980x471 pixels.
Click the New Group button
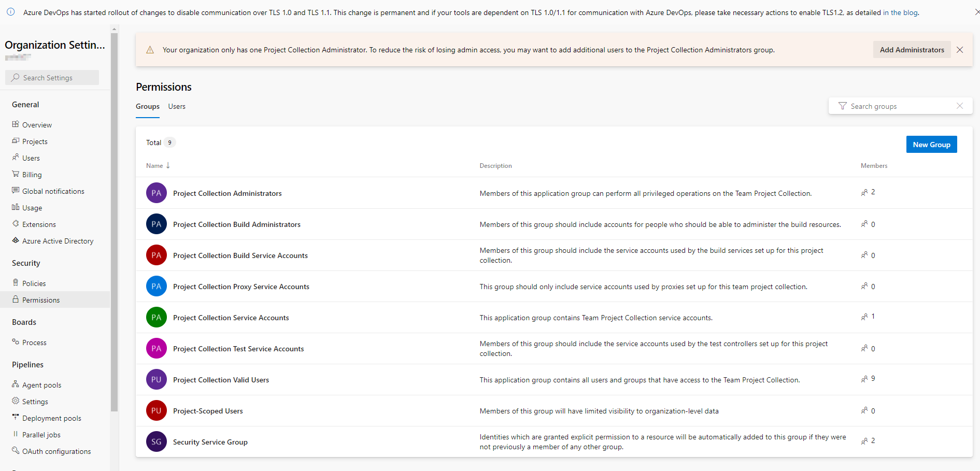click(x=931, y=145)
